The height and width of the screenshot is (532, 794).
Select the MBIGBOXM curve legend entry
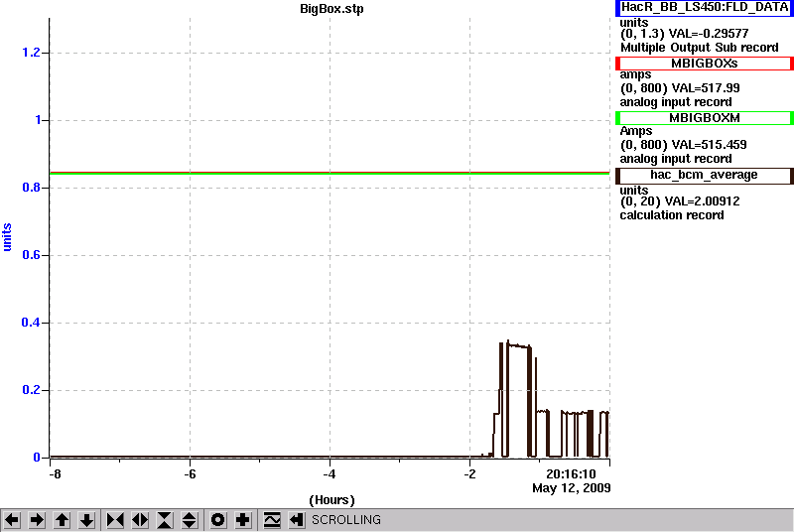[x=705, y=118]
